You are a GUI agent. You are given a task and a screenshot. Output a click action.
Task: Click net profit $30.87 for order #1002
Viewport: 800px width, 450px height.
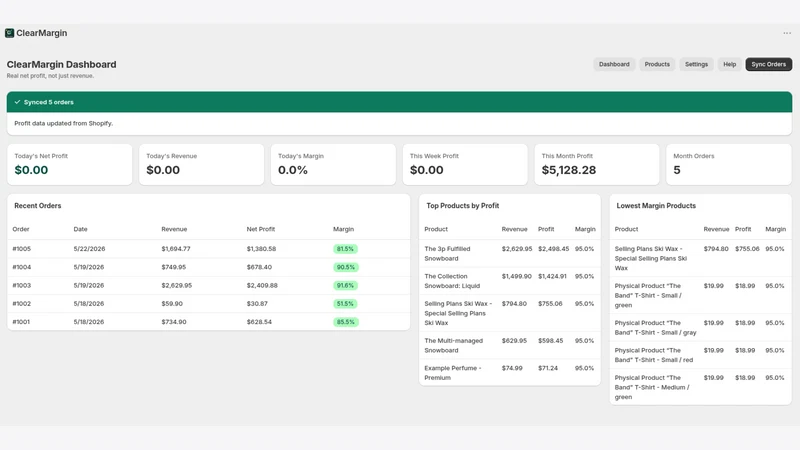[257, 304]
